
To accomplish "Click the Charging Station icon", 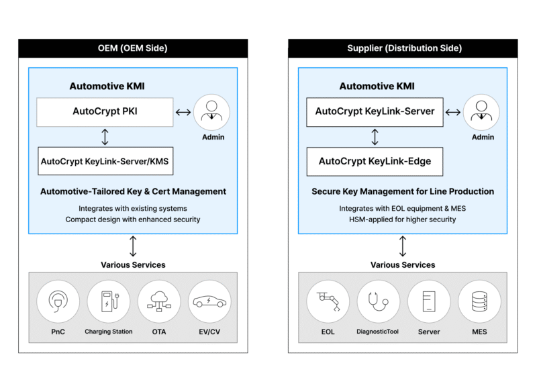I will [109, 301].
